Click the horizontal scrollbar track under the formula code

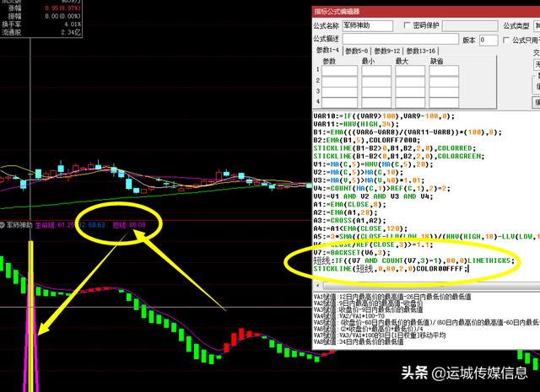[430, 286]
